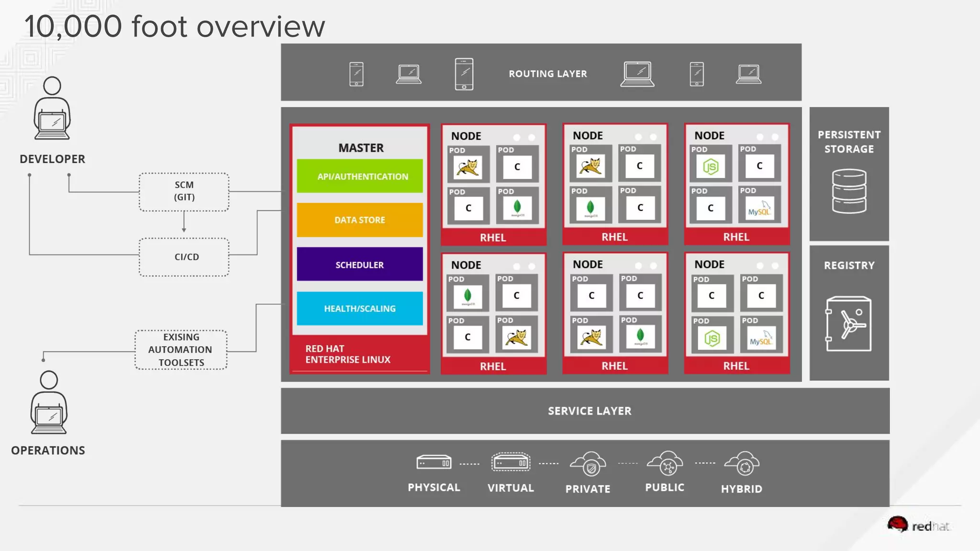The width and height of the screenshot is (980, 551).
Task: Click the Operations person icon
Action: (49, 403)
